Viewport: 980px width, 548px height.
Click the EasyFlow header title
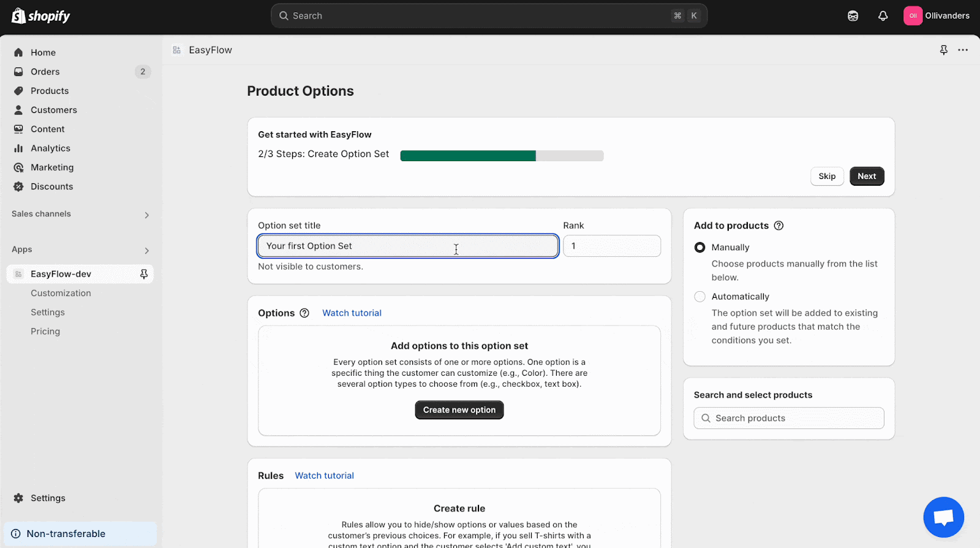210,50
